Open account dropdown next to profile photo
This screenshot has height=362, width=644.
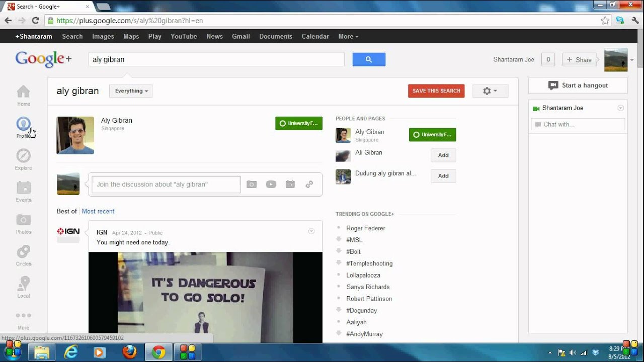[x=632, y=60]
